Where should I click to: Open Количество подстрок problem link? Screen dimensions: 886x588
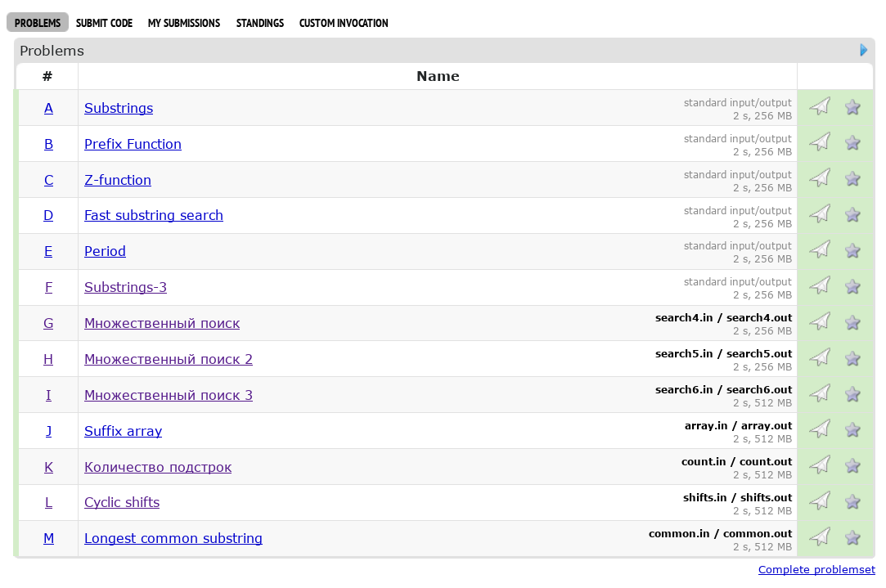158,467
